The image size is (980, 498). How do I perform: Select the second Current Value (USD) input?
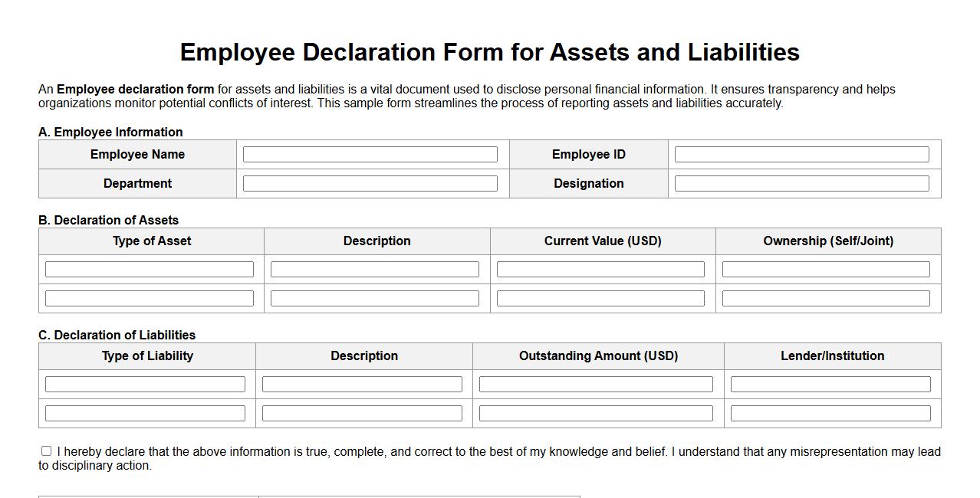pos(600,297)
